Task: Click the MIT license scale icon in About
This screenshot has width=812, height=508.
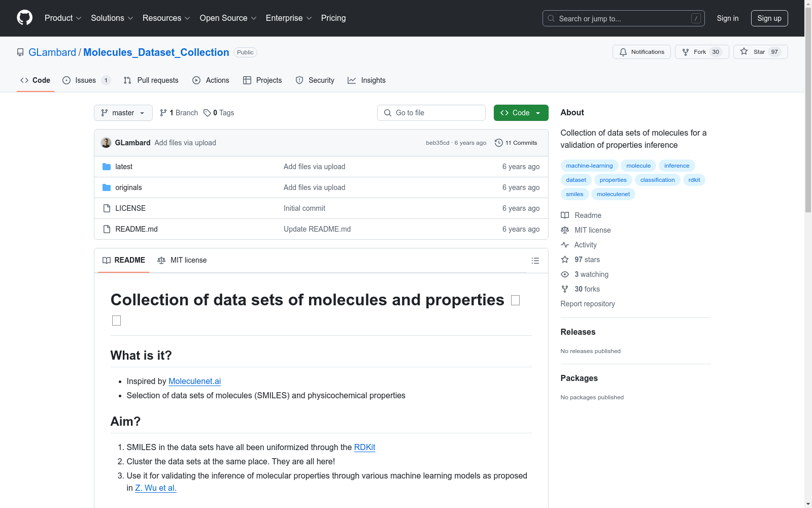Action: (565, 230)
